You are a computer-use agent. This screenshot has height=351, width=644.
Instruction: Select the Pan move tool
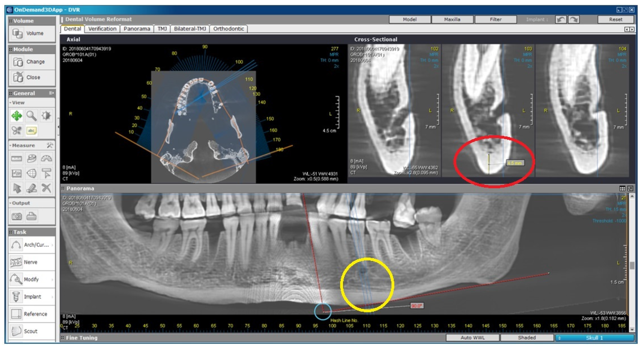click(17, 116)
